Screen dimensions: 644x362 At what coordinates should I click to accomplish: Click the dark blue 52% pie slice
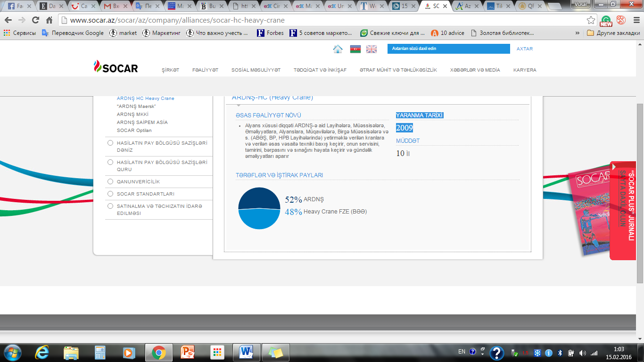[x=259, y=197]
